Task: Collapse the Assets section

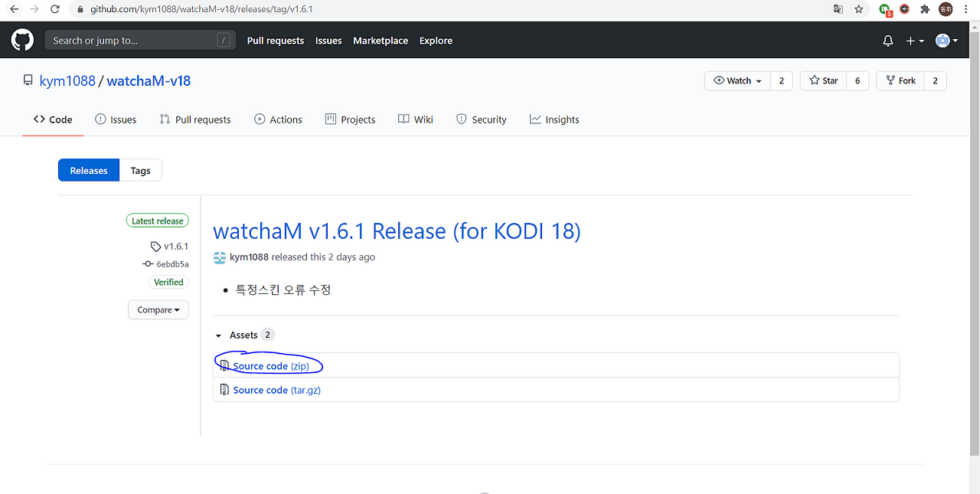Action: click(x=243, y=335)
